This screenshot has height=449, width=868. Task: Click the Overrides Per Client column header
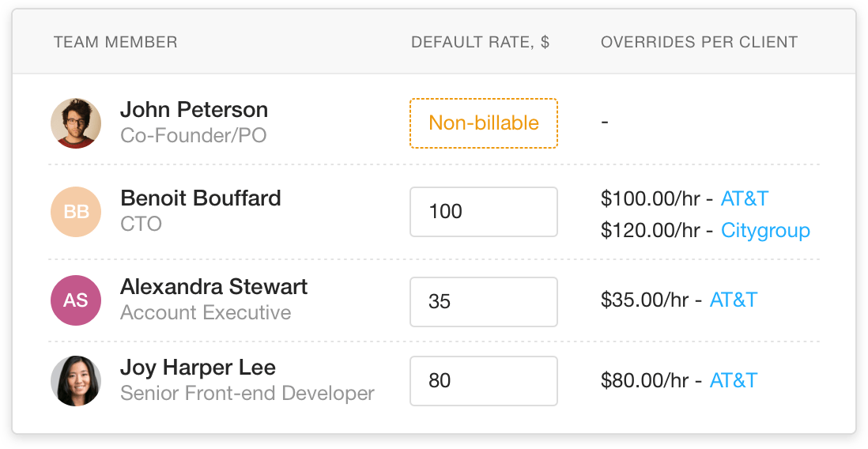[699, 42]
